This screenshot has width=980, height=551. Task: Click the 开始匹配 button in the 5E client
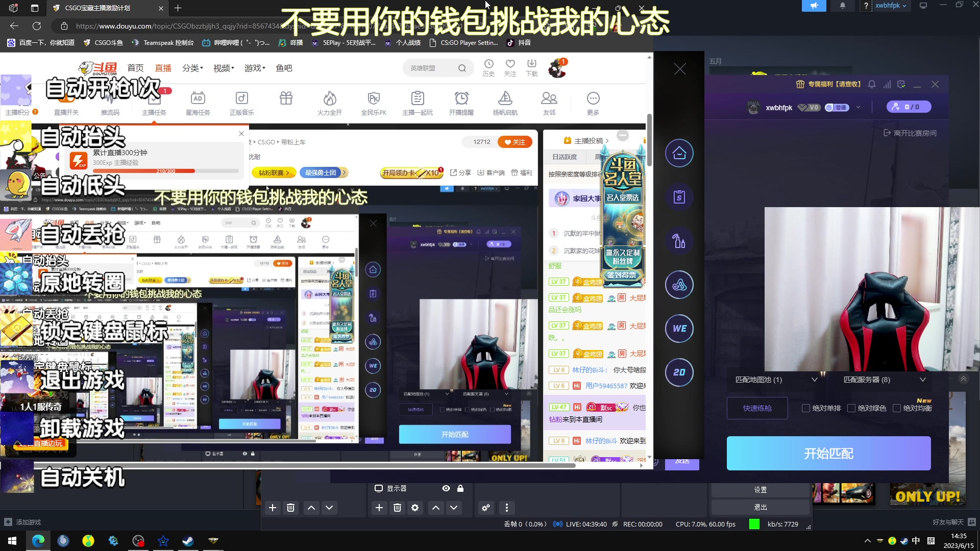pos(828,453)
